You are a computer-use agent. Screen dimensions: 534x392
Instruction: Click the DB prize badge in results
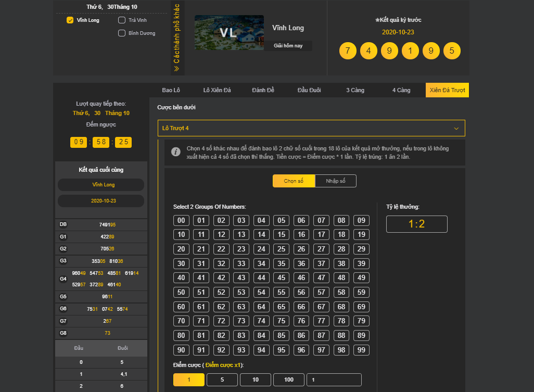63,224
